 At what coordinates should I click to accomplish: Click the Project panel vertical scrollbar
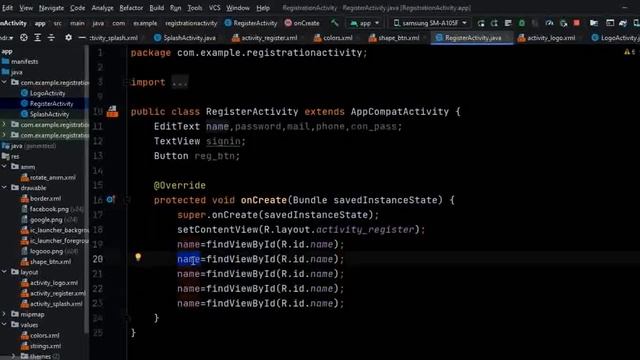[x=86, y=188]
